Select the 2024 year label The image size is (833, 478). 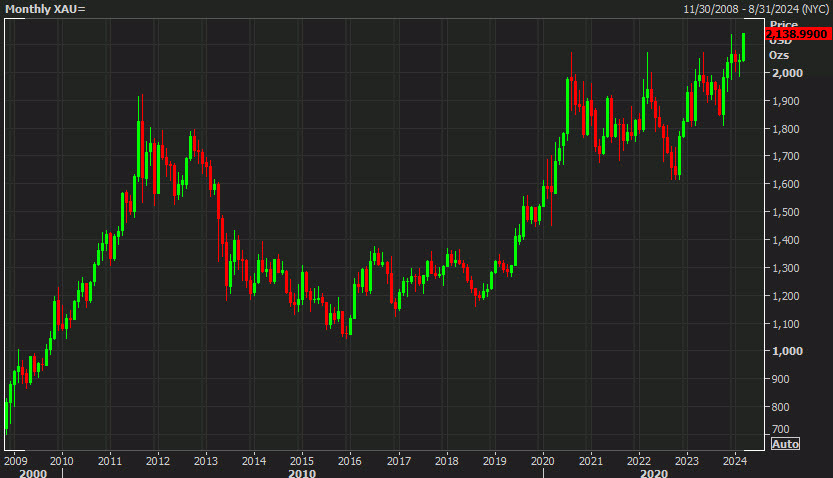pos(735,461)
